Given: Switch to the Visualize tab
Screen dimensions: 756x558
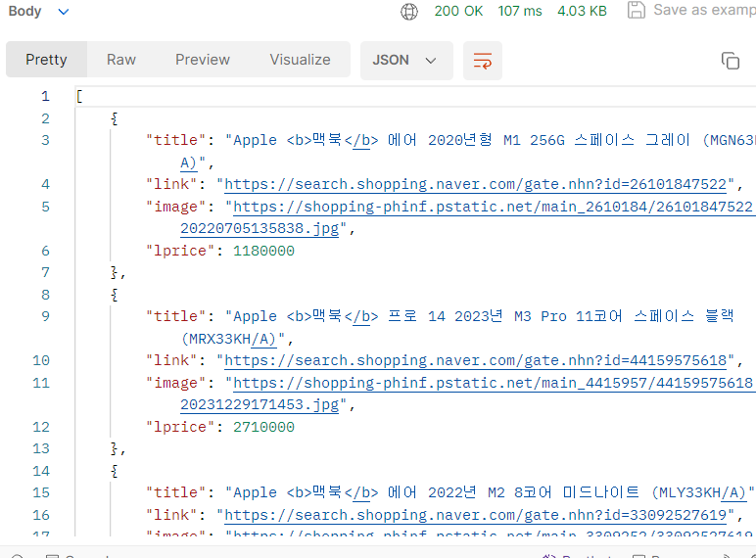Looking at the screenshot, I should pos(300,60).
